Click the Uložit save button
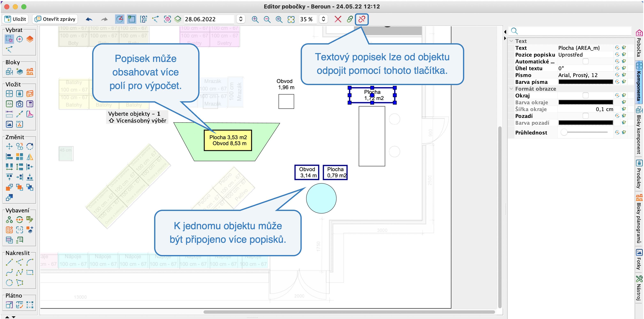644x319 pixels. click(15, 19)
